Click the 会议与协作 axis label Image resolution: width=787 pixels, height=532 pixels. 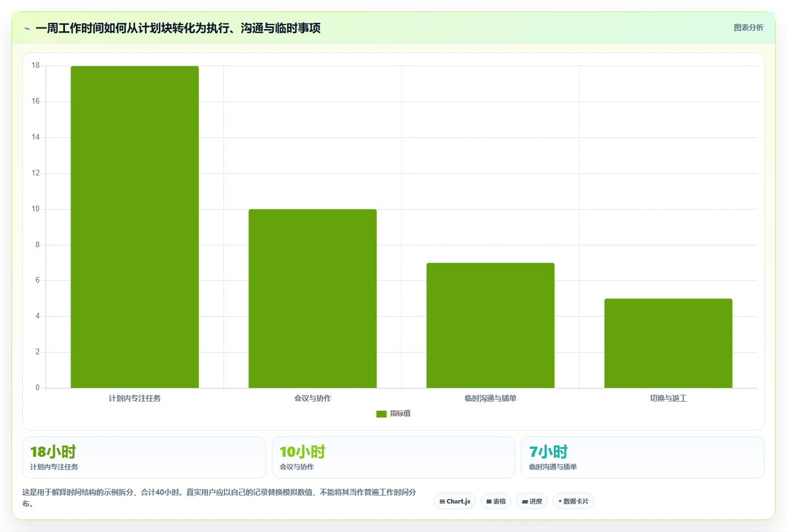click(312, 398)
